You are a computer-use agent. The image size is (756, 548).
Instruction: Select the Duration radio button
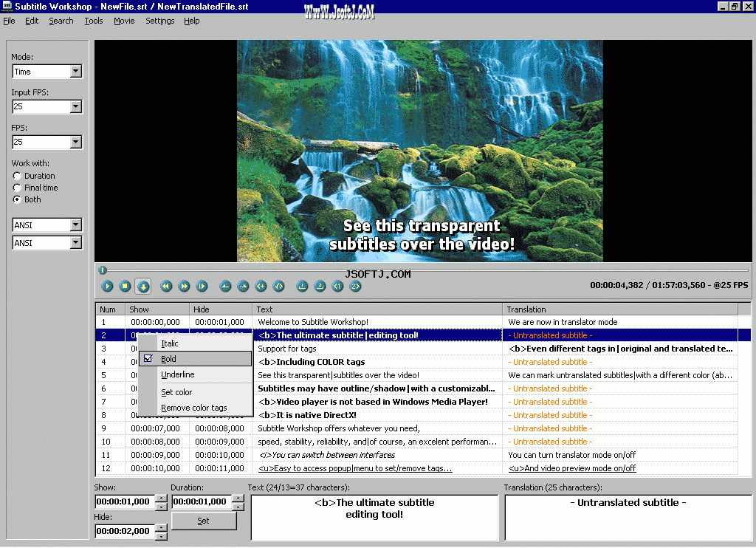(x=17, y=176)
